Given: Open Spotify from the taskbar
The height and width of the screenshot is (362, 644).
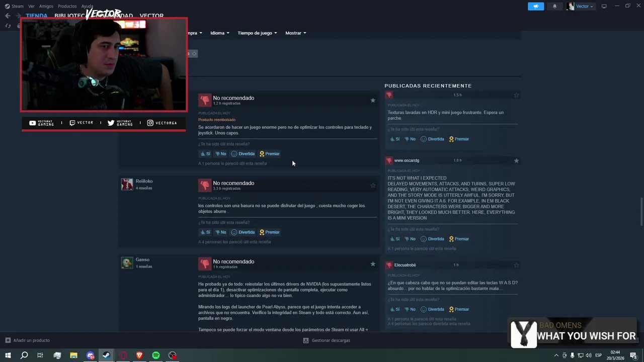Looking at the screenshot, I should coord(156,355).
